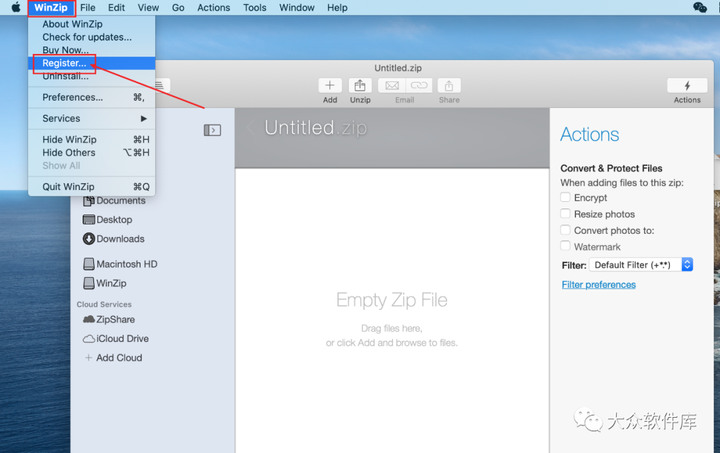Click the Empty Zip File drop area
The width and height of the screenshot is (720, 453).
(x=392, y=310)
